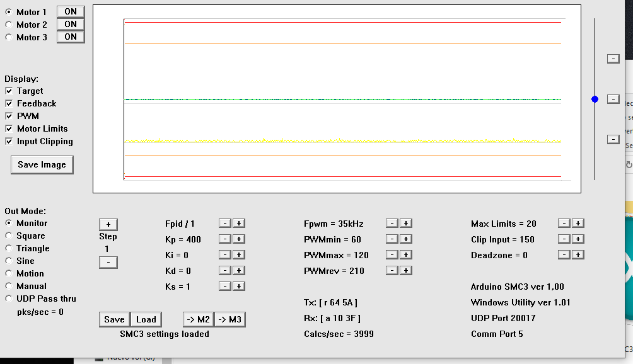
Task: Click the top minus button beside slider
Action: [x=613, y=59]
